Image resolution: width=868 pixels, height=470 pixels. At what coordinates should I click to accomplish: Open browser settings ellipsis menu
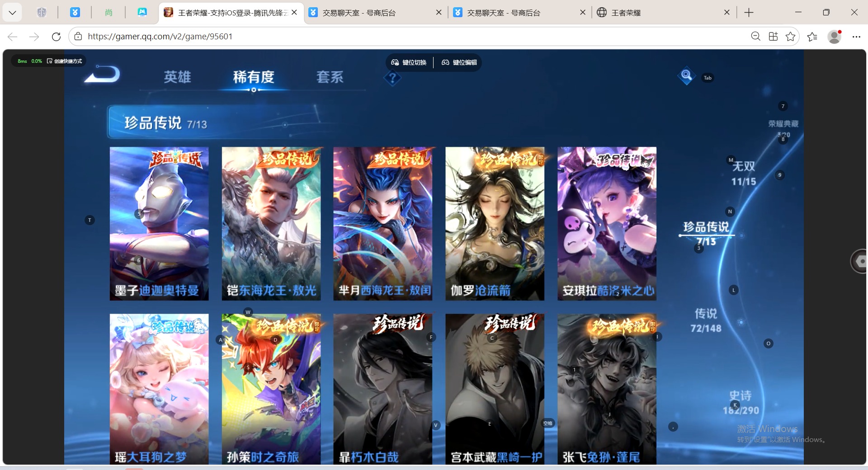856,37
